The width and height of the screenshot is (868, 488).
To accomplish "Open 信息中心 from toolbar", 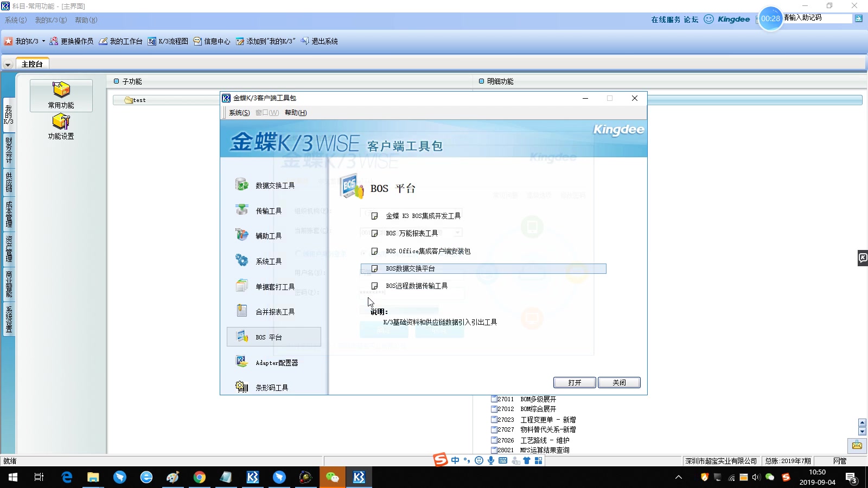I will pyautogui.click(x=212, y=41).
